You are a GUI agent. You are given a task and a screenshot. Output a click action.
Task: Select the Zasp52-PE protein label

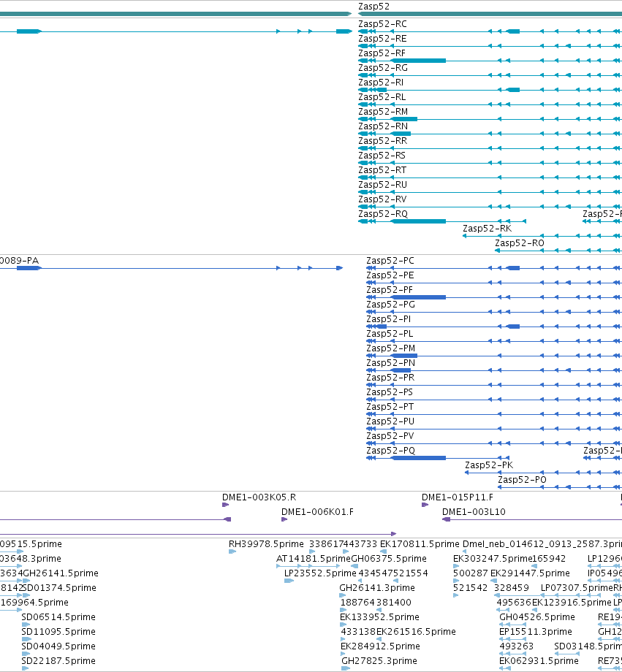390,275
